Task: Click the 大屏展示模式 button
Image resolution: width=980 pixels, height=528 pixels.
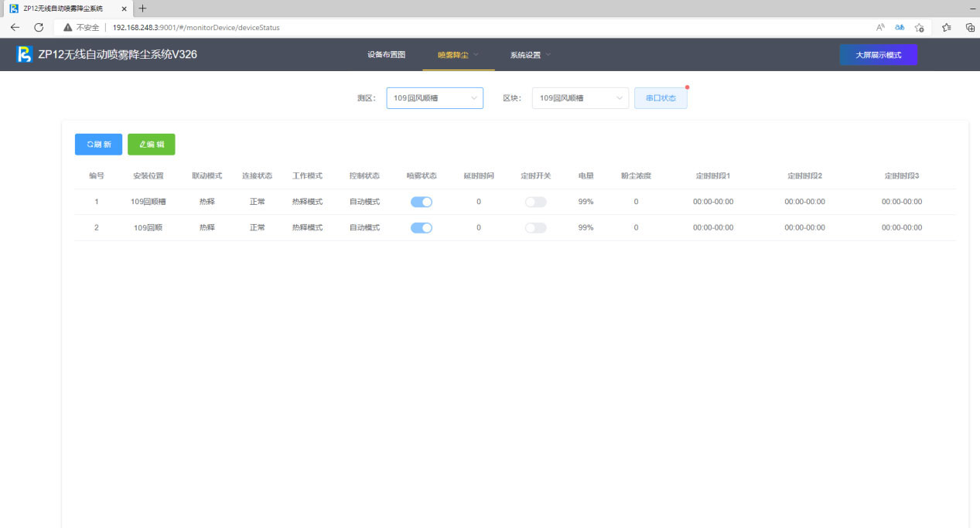Action: pyautogui.click(x=878, y=55)
